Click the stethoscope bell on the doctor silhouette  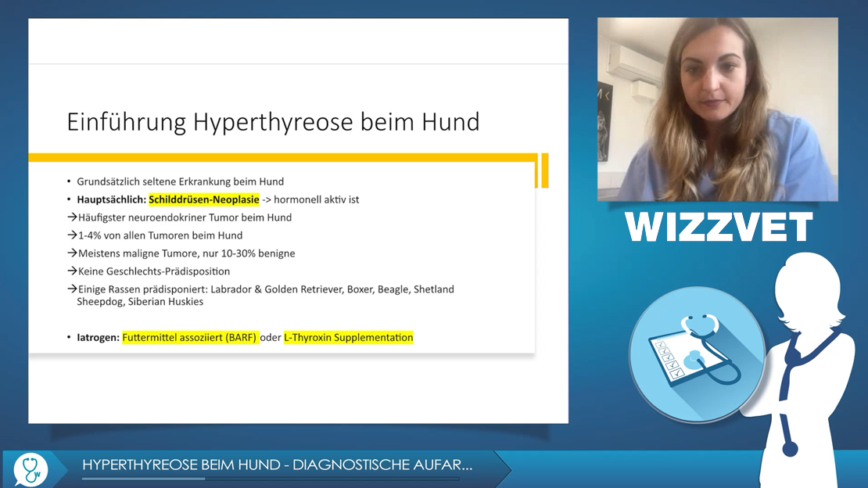point(790,448)
